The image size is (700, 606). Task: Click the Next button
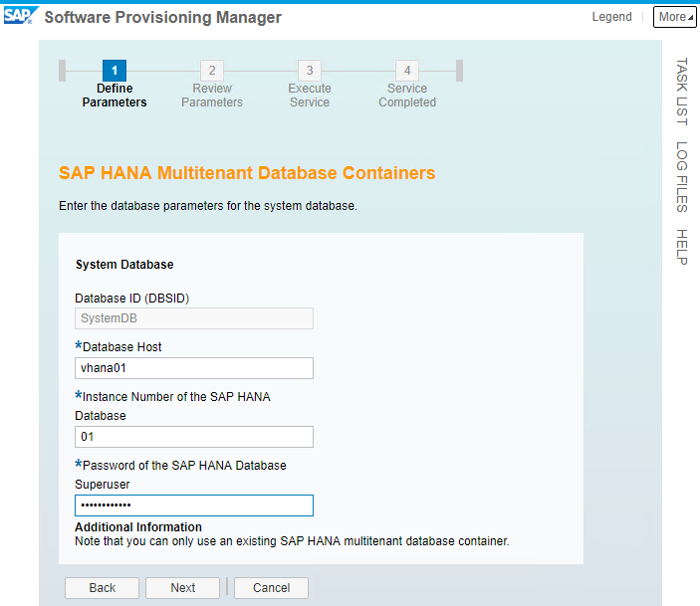pyautogui.click(x=182, y=588)
